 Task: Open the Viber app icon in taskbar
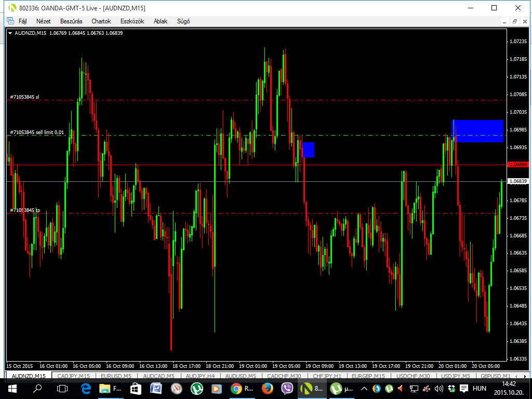287,388
